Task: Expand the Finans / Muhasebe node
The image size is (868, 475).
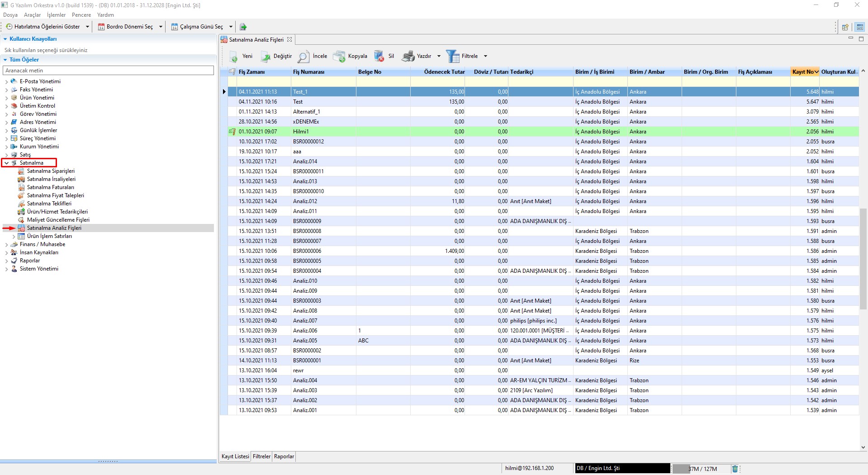Action: 6,244
